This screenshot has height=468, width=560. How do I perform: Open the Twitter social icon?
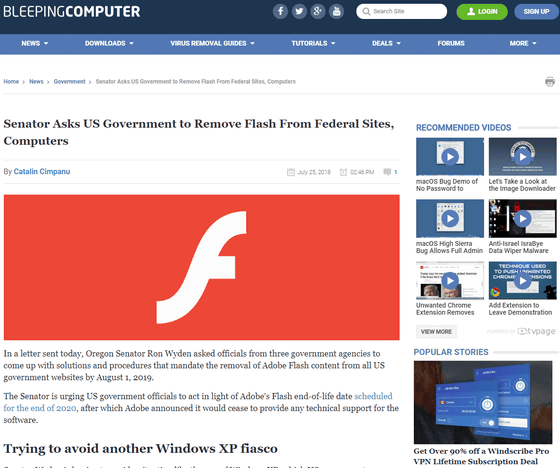[x=299, y=11]
